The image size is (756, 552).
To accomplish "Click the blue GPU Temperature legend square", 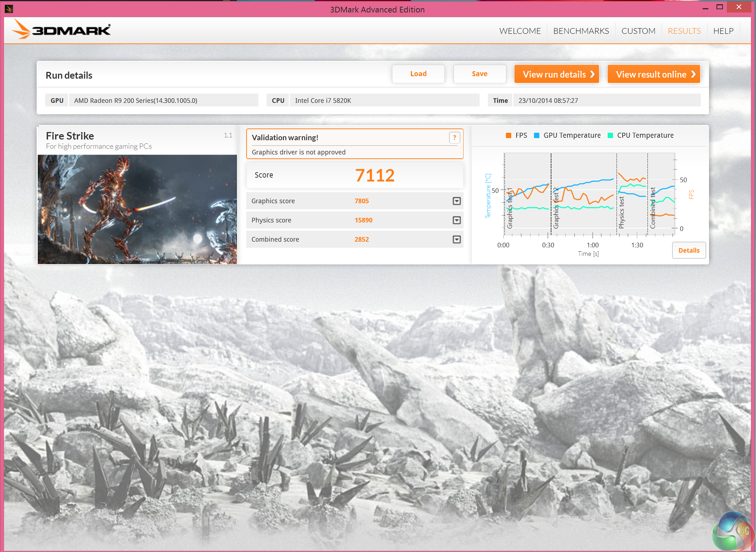I will point(536,136).
